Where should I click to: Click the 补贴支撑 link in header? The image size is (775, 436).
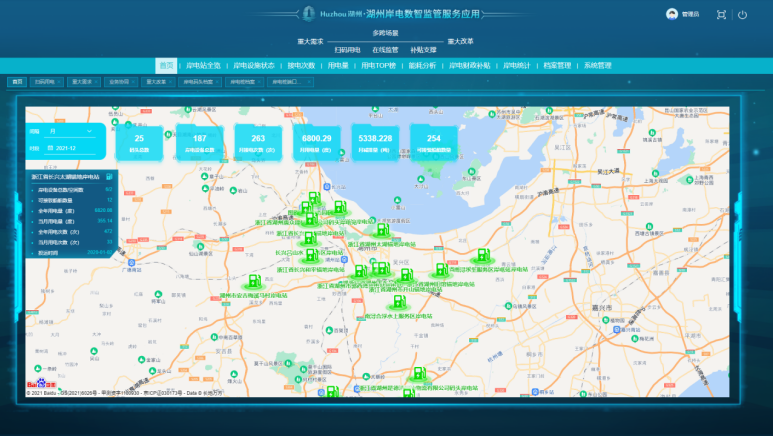pyautogui.click(x=423, y=49)
